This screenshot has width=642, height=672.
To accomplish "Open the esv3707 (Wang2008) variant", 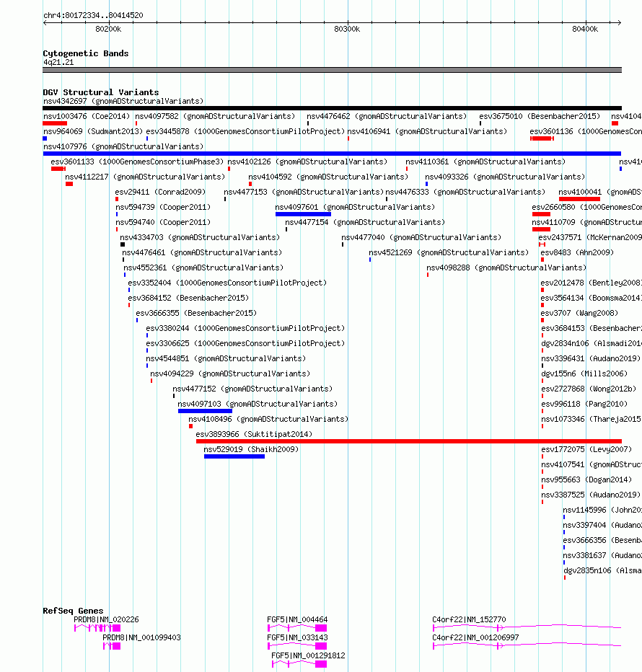I will [x=579, y=313].
